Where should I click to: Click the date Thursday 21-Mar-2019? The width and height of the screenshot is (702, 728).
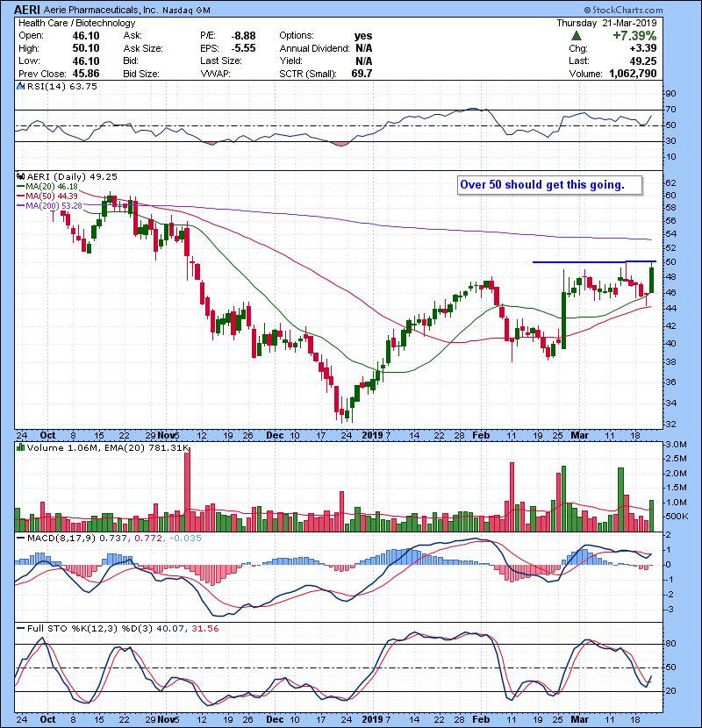click(x=606, y=23)
